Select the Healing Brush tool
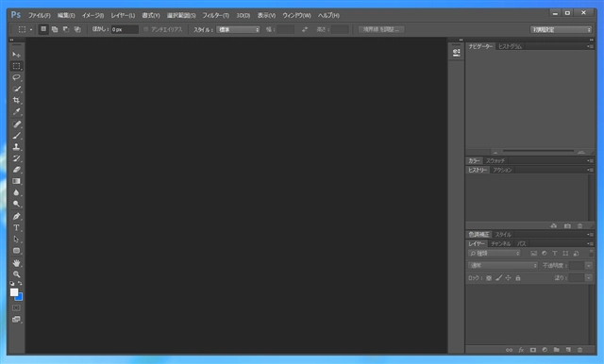The width and height of the screenshot is (604, 364). point(16,124)
